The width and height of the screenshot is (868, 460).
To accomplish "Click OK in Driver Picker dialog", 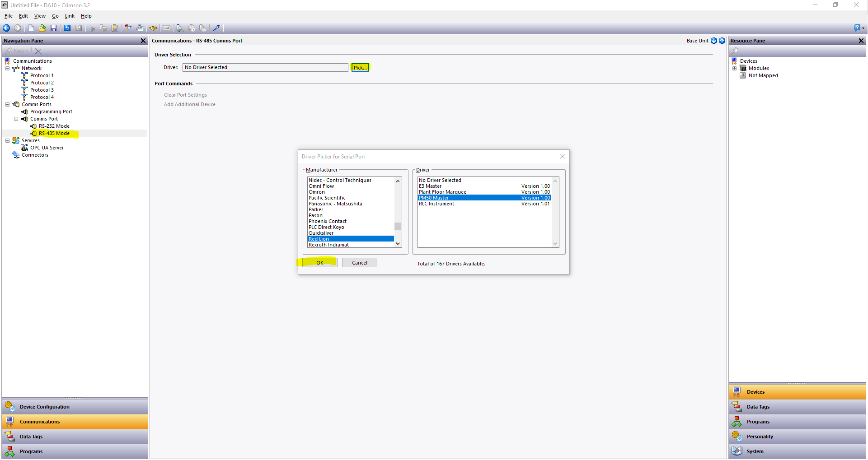I will pos(319,263).
